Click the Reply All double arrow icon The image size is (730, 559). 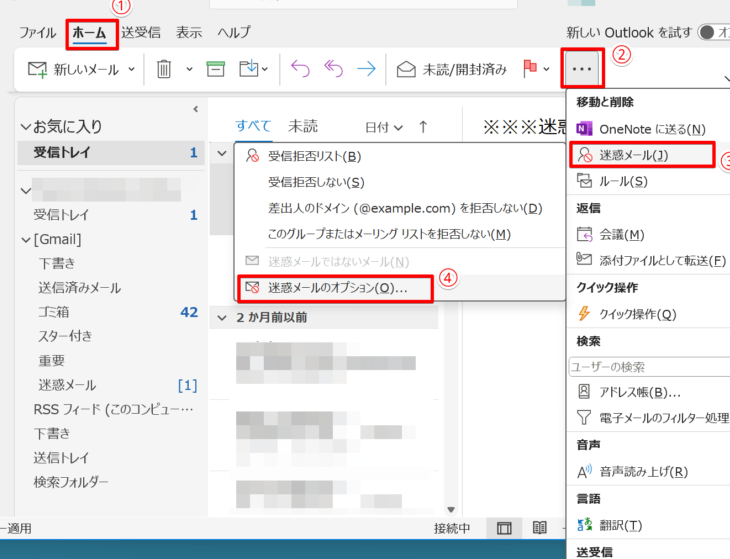(x=333, y=69)
